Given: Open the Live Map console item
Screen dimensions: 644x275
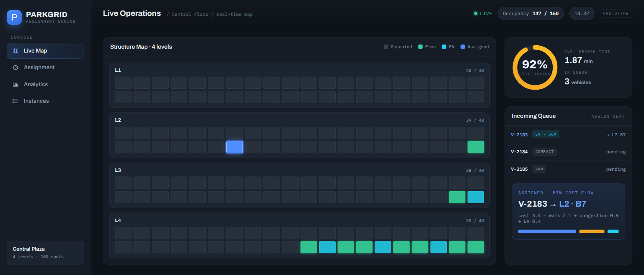Looking at the screenshot, I should [x=45, y=51].
